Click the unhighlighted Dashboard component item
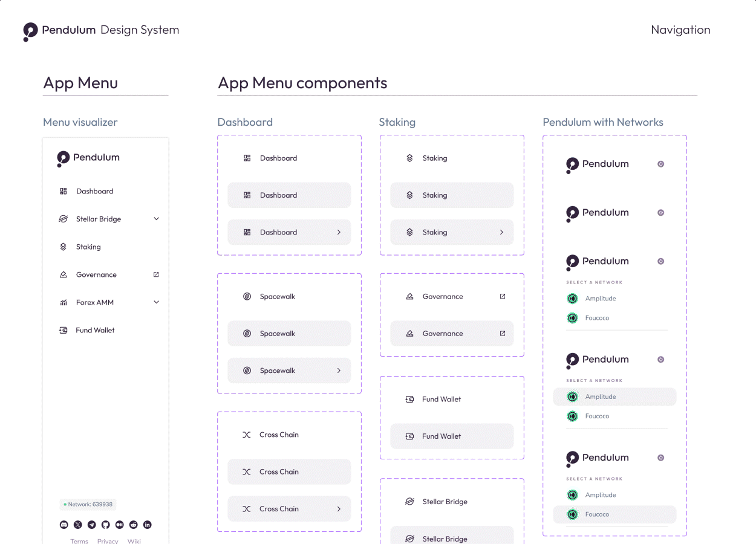This screenshot has height=544, width=756. coord(289,158)
